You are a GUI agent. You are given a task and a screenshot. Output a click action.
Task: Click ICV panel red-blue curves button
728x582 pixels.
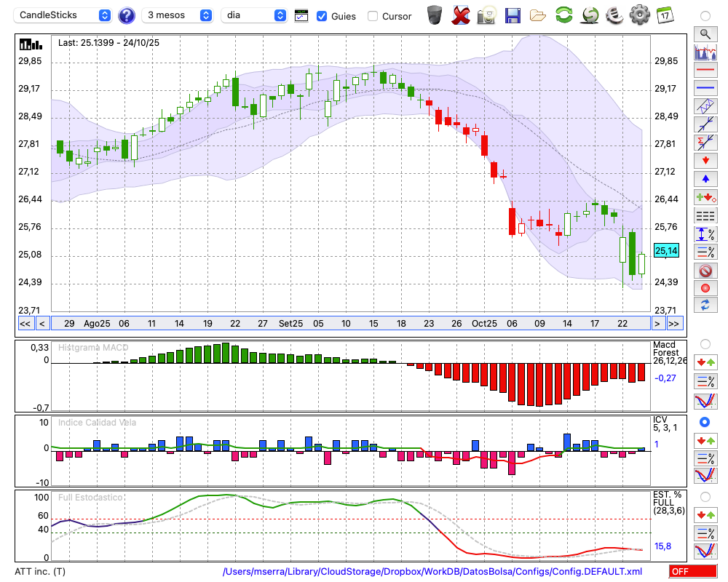coord(705,476)
